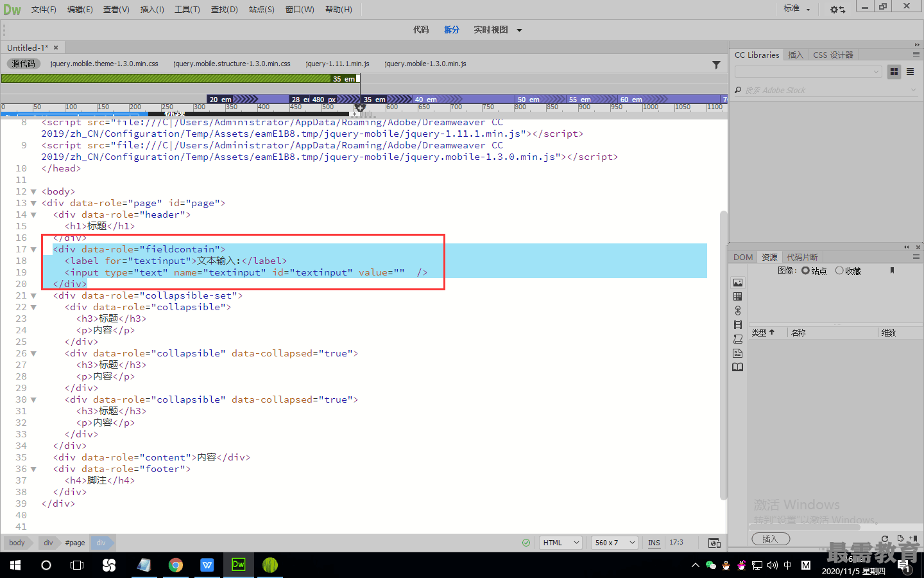Open the 560 x 7 window size dropdown
This screenshot has height=578, width=924.
(614, 543)
